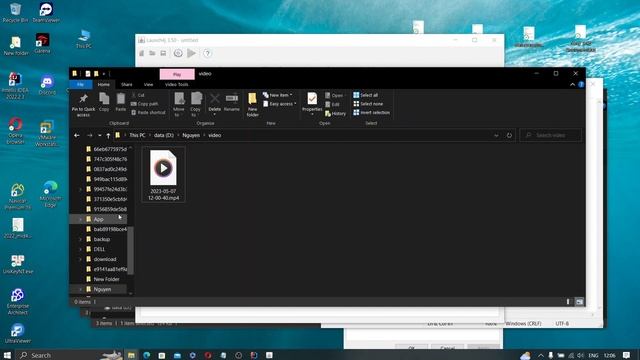Open the Easy access dropdown
This screenshot has width=640, height=360.
click(x=280, y=104)
